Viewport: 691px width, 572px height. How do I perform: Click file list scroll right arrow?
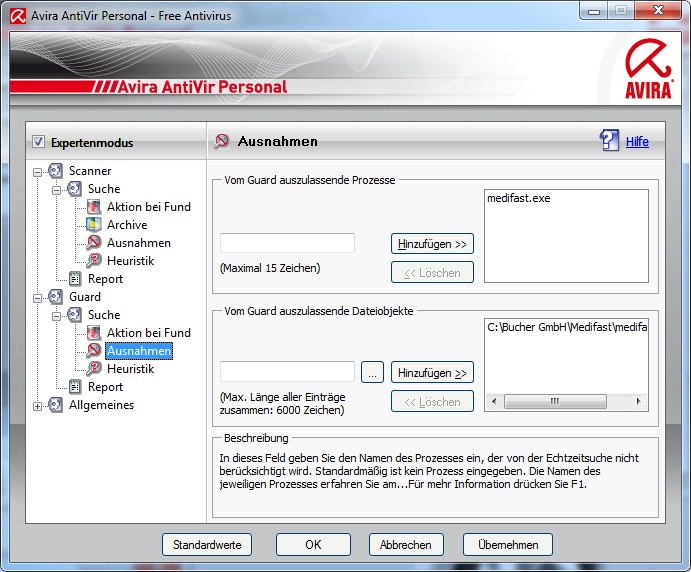pyautogui.click(x=638, y=401)
